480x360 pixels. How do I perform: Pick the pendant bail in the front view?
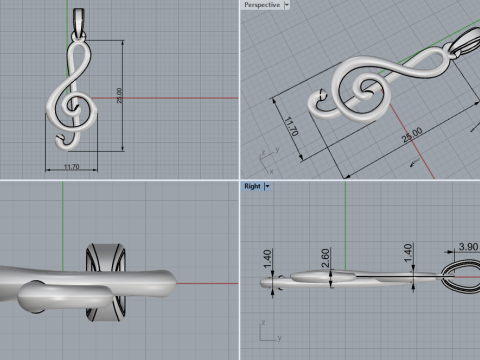(x=79, y=22)
